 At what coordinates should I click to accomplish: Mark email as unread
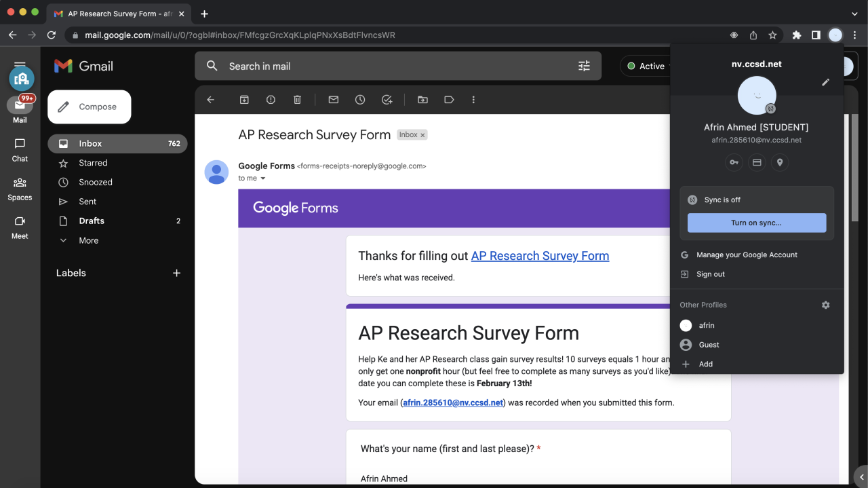click(333, 100)
